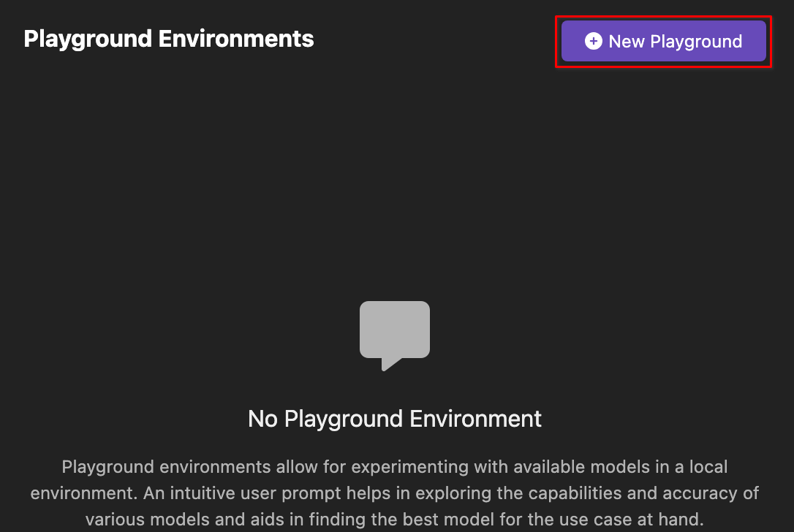This screenshot has width=794, height=532.
Task: Select the No Playground Environment message
Action: tap(395, 419)
